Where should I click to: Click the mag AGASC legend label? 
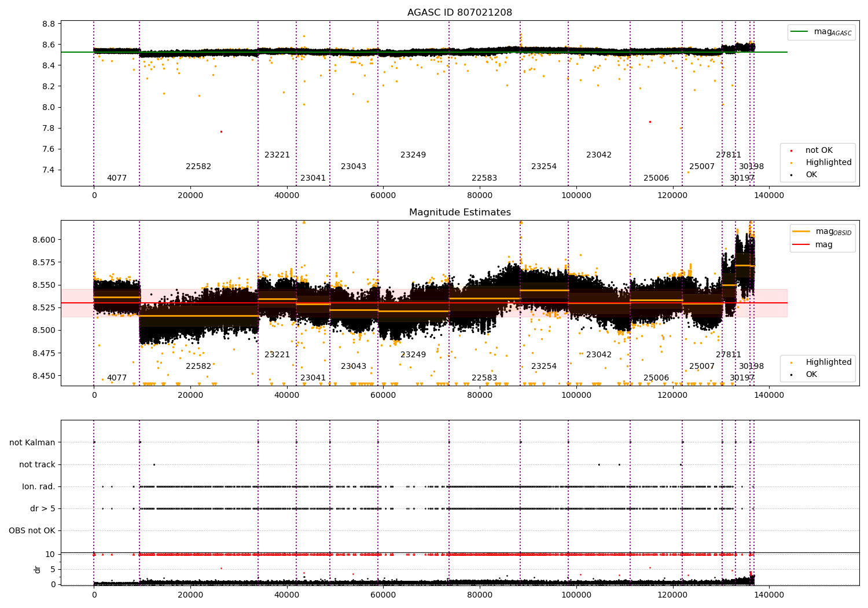(x=833, y=32)
